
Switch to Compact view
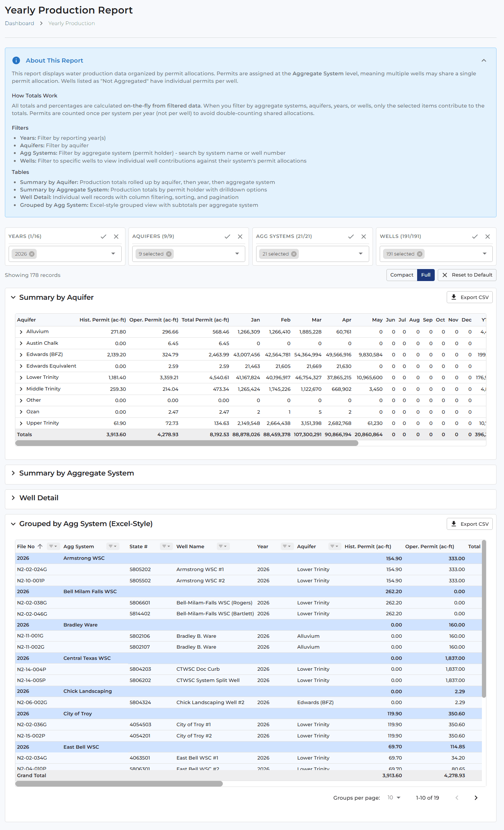coord(402,275)
